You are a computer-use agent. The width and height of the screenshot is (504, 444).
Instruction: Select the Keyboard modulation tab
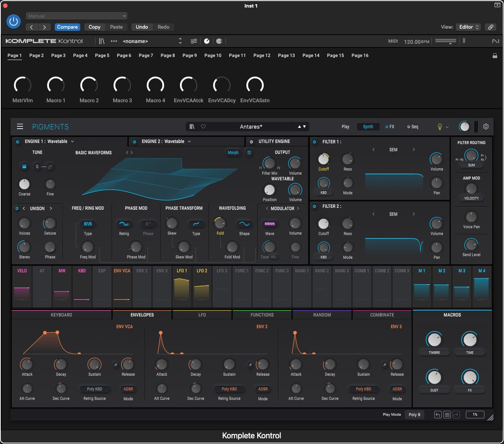(61, 315)
